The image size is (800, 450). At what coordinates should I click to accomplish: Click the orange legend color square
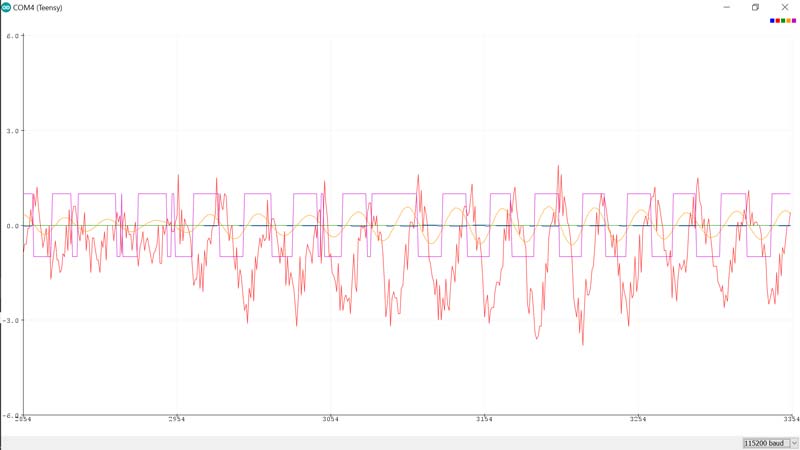pyautogui.click(x=788, y=20)
